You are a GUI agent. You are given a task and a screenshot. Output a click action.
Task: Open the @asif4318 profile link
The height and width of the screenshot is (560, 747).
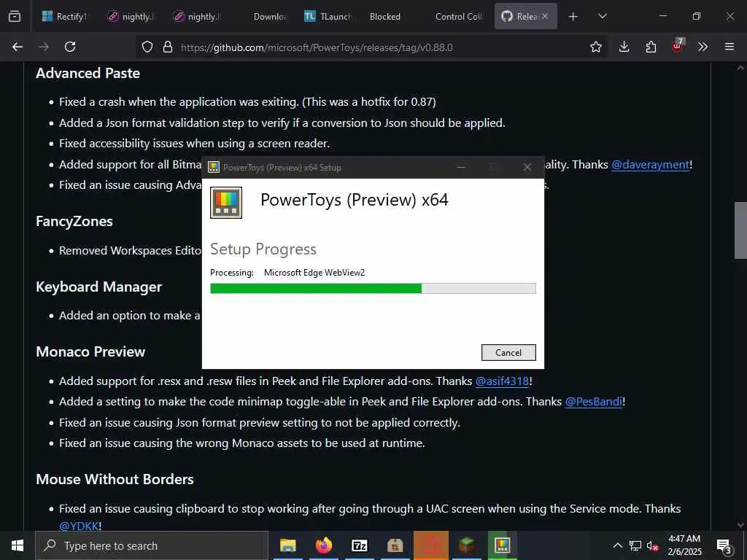pos(502,381)
